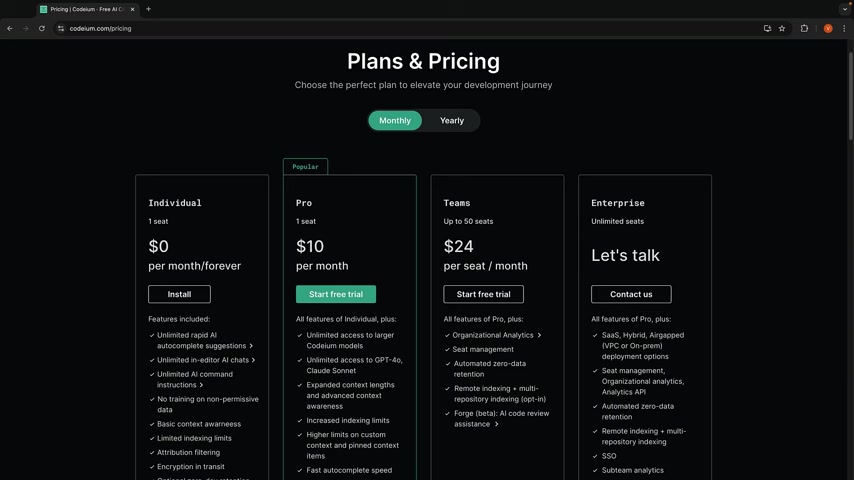Click the install app icon in address bar
Image resolution: width=854 pixels, height=480 pixels.
[x=767, y=28]
